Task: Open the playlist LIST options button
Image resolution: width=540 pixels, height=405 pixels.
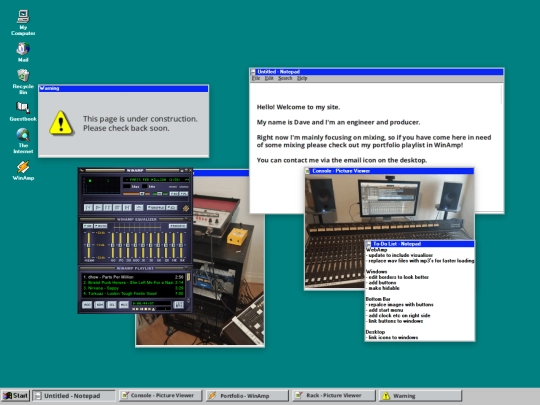Action: pos(178,304)
